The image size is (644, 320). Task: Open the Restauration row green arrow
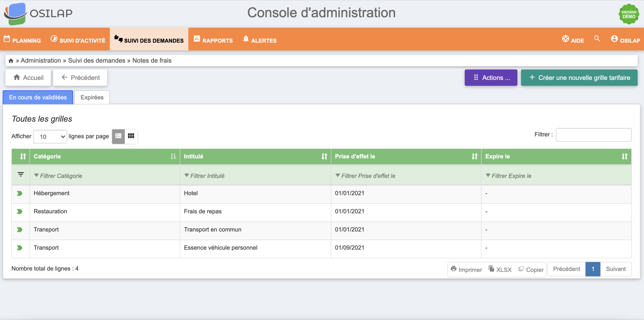pos(19,212)
